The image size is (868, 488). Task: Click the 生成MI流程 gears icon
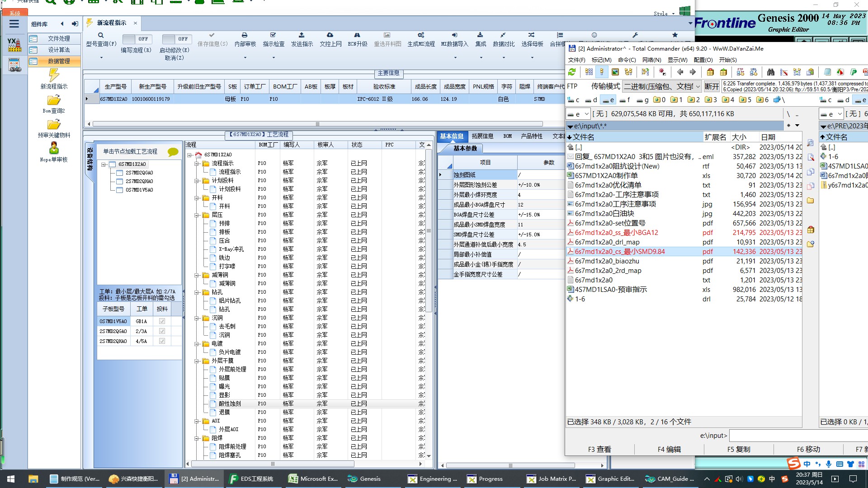[x=421, y=35]
